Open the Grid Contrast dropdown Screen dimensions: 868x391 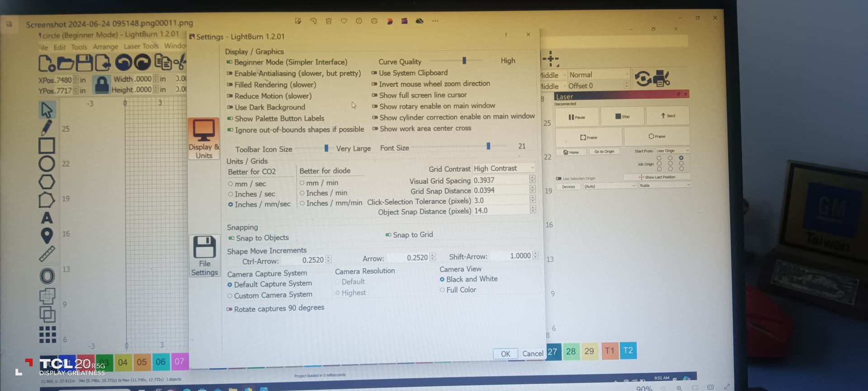504,168
